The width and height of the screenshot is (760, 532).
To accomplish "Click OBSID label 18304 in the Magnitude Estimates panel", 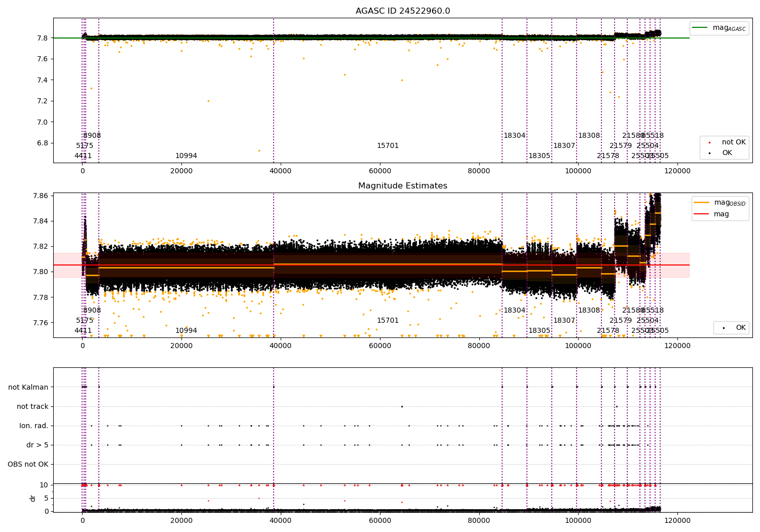I will point(514,311).
